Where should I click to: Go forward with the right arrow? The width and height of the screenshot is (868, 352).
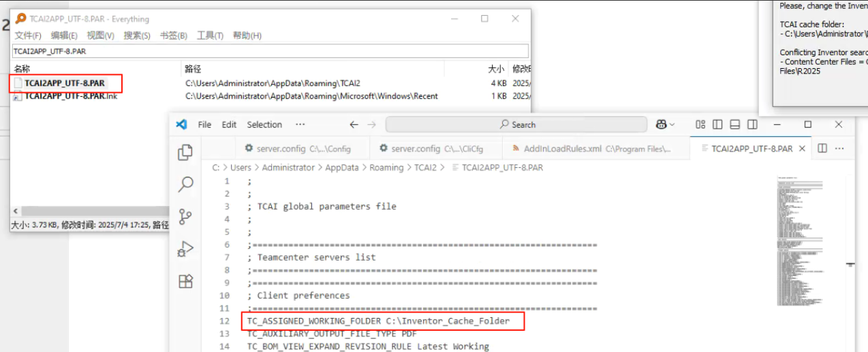coord(371,125)
